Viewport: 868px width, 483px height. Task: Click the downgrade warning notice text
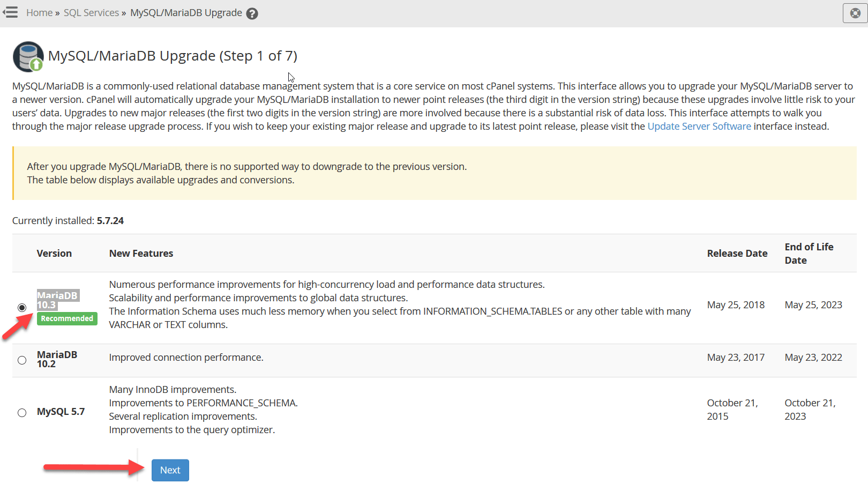coord(247,173)
